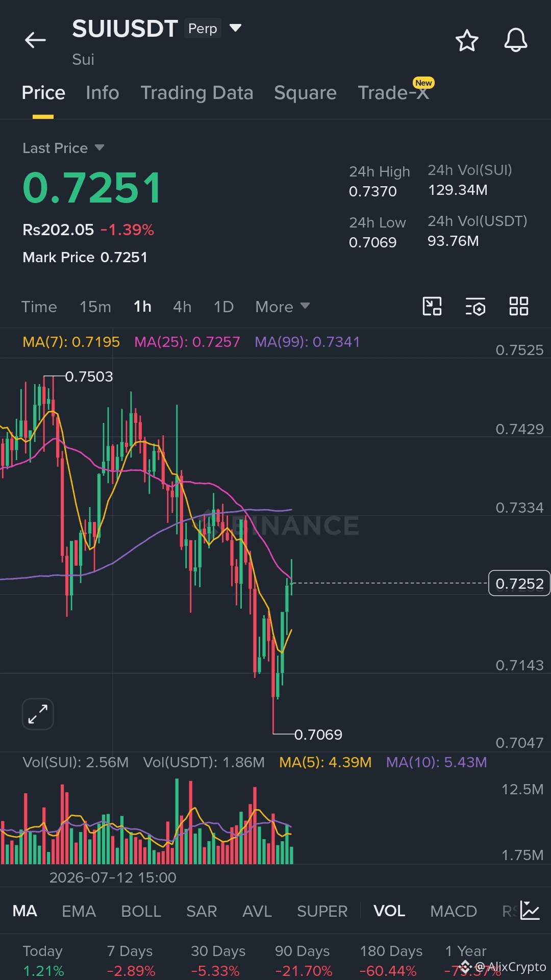Tap the 0.7069 low marker on chart
Screen dimensions: 551x980
(x=318, y=735)
